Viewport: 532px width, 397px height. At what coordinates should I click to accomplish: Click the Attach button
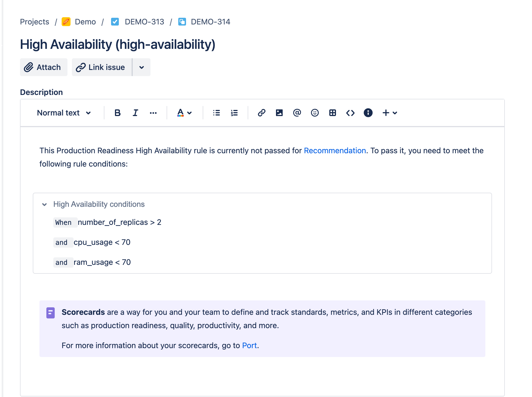[x=44, y=67]
